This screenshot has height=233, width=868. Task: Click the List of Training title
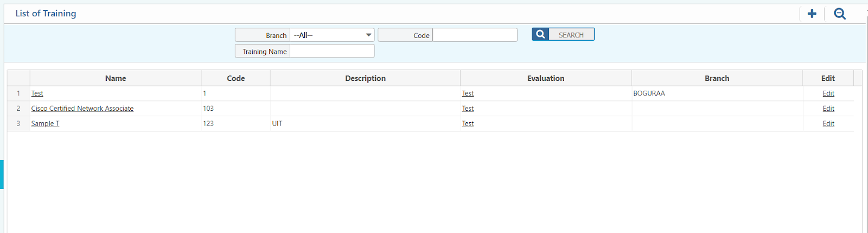(46, 14)
